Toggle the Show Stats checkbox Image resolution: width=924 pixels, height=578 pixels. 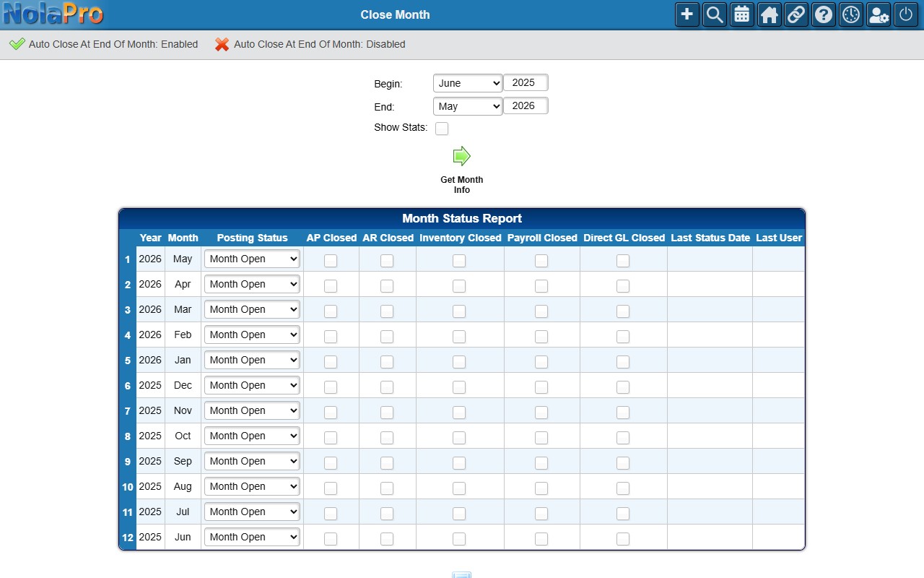pyautogui.click(x=442, y=129)
